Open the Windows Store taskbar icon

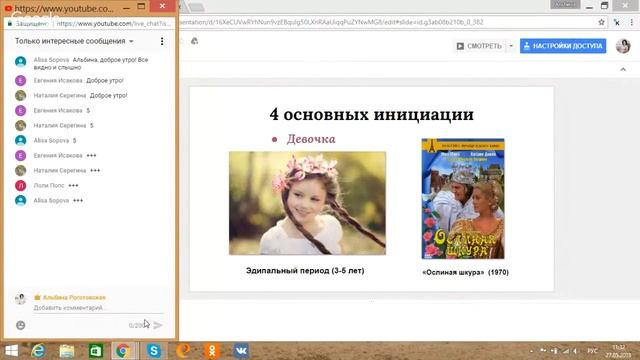coord(96,351)
